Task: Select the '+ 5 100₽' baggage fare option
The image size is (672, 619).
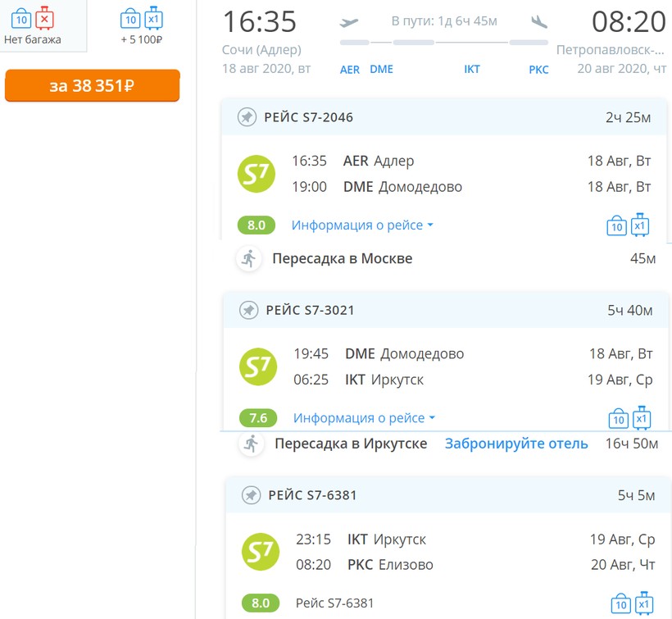Action: pos(141,25)
